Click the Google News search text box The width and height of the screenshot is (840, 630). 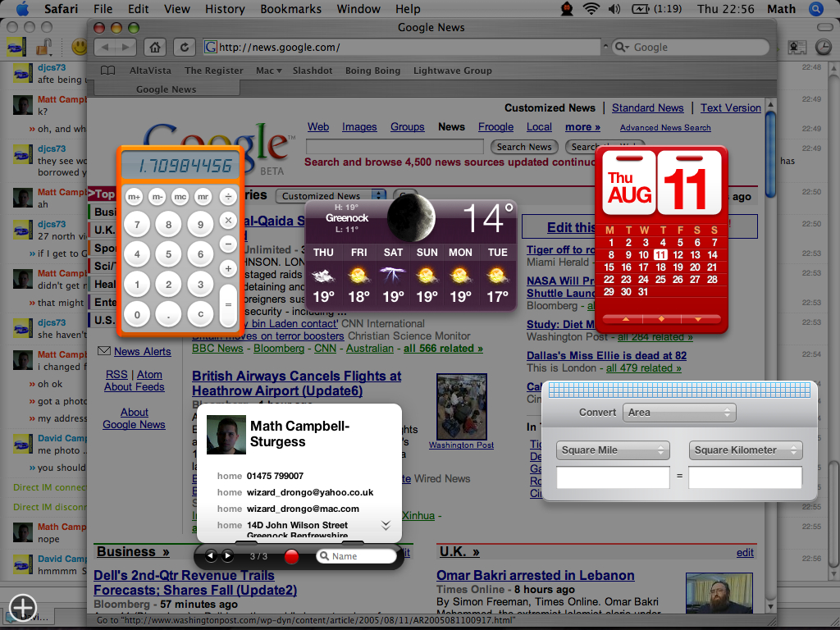click(x=395, y=147)
